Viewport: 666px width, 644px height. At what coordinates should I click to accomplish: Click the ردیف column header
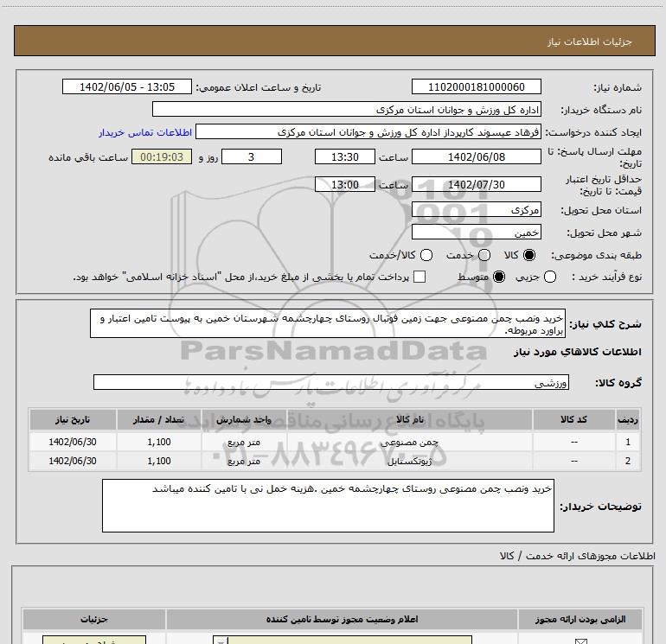tap(628, 419)
